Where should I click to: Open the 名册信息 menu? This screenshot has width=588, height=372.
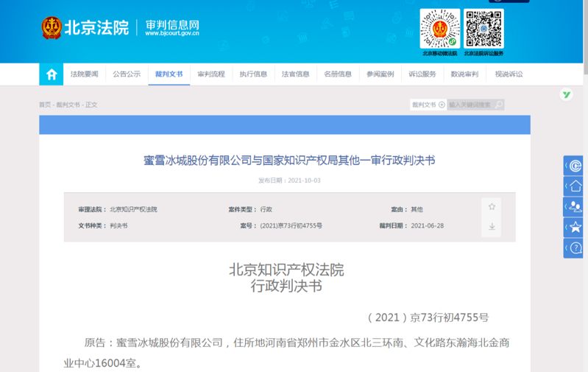pyautogui.click(x=338, y=74)
